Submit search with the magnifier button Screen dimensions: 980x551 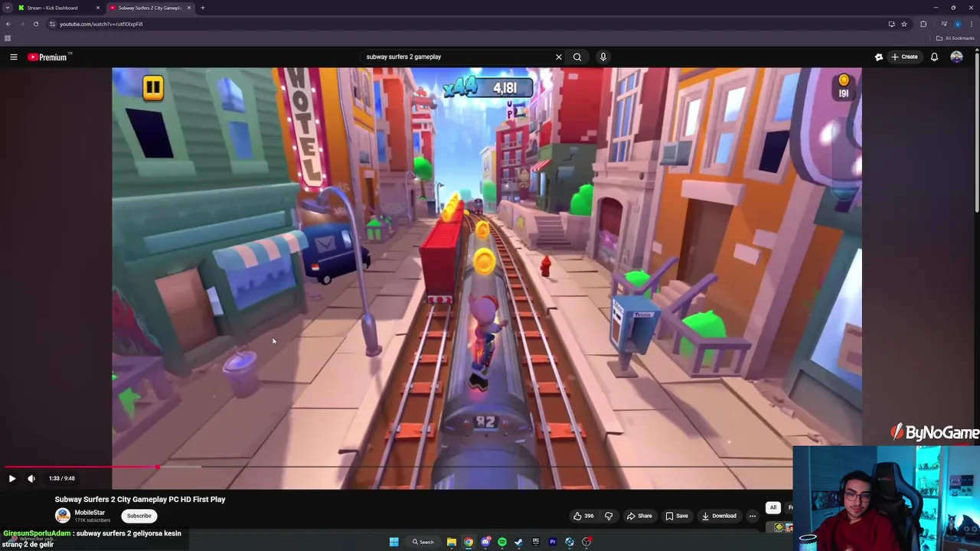pos(577,57)
